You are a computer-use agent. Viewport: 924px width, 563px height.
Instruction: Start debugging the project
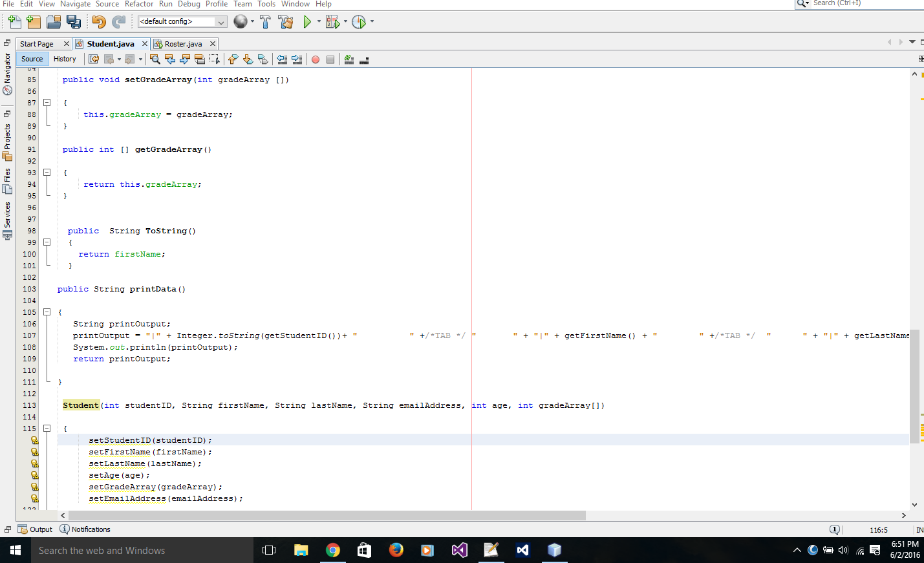coord(332,21)
